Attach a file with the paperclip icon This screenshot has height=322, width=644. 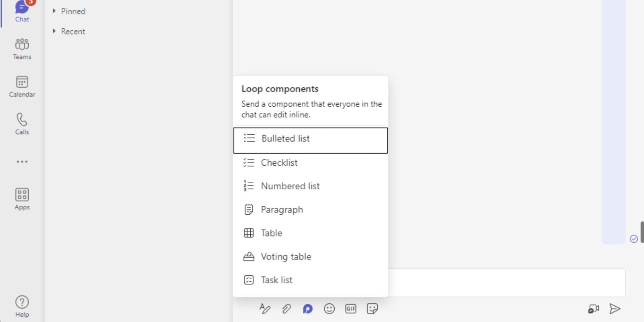286,309
